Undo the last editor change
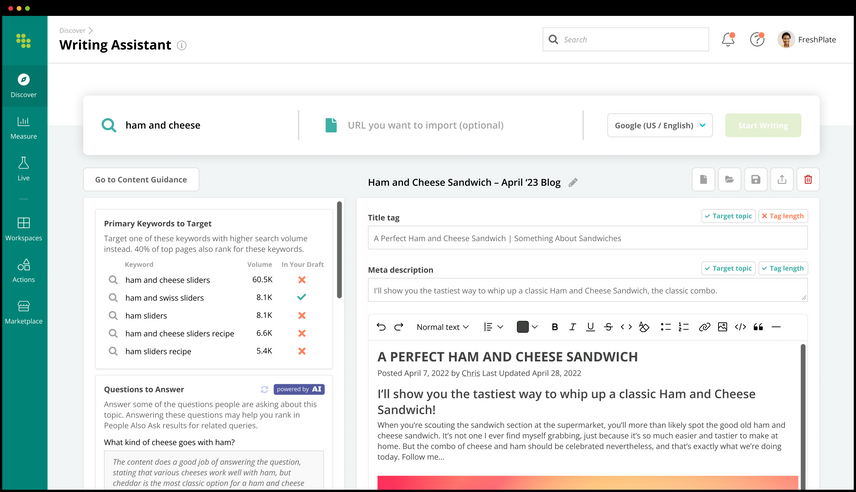This screenshot has width=856, height=492. tap(381, 327)
